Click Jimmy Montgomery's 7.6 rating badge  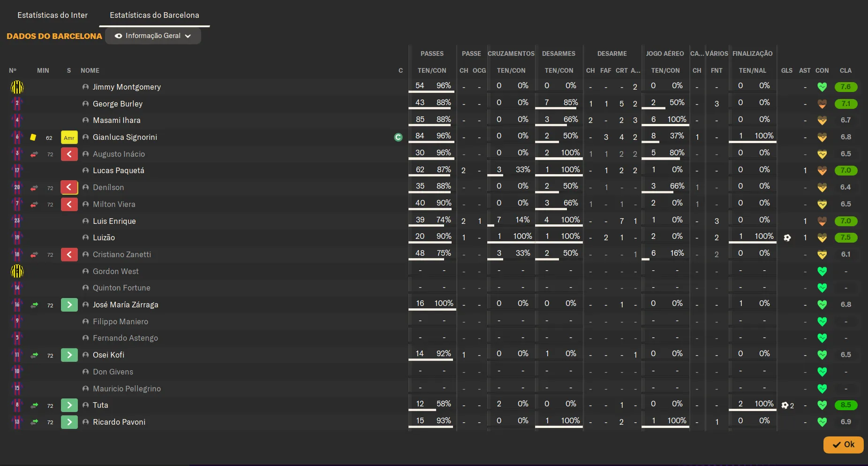(846, 87)
